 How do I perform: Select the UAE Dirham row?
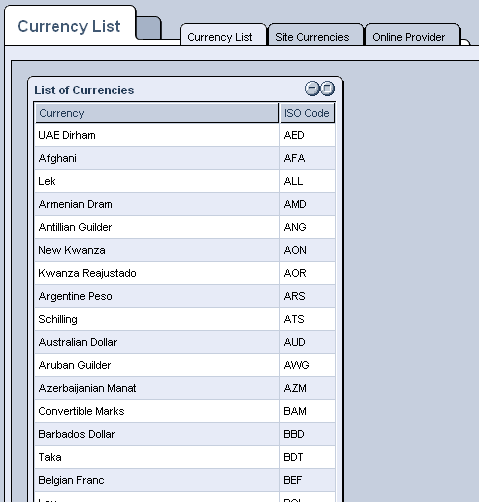click(185, 135)
